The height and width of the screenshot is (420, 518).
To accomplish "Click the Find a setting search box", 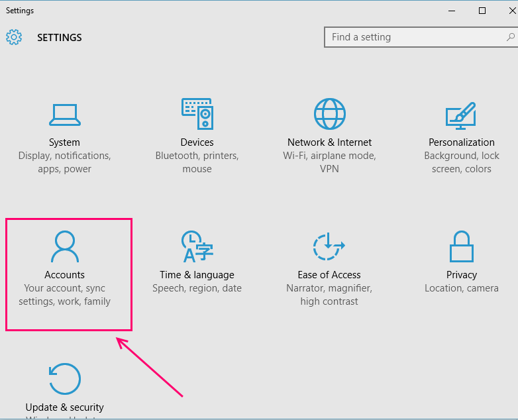I will (x=421, y=37).
